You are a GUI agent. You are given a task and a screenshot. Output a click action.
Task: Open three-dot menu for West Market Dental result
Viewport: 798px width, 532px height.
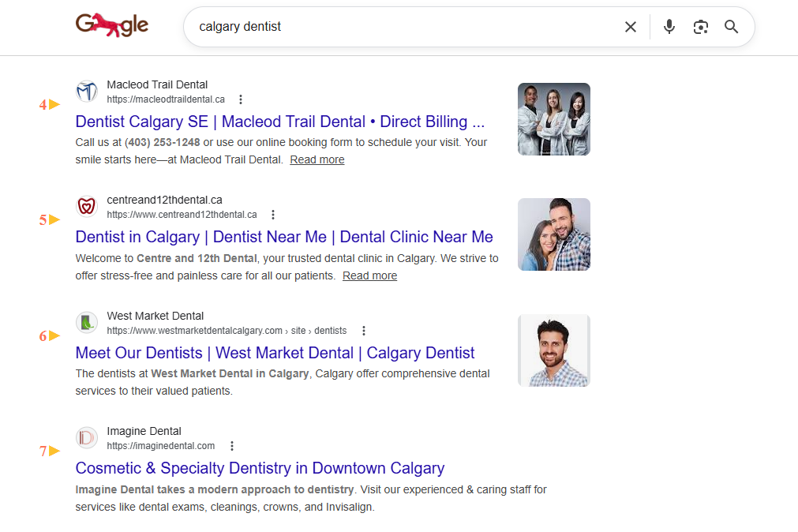[x=363, y=331]
